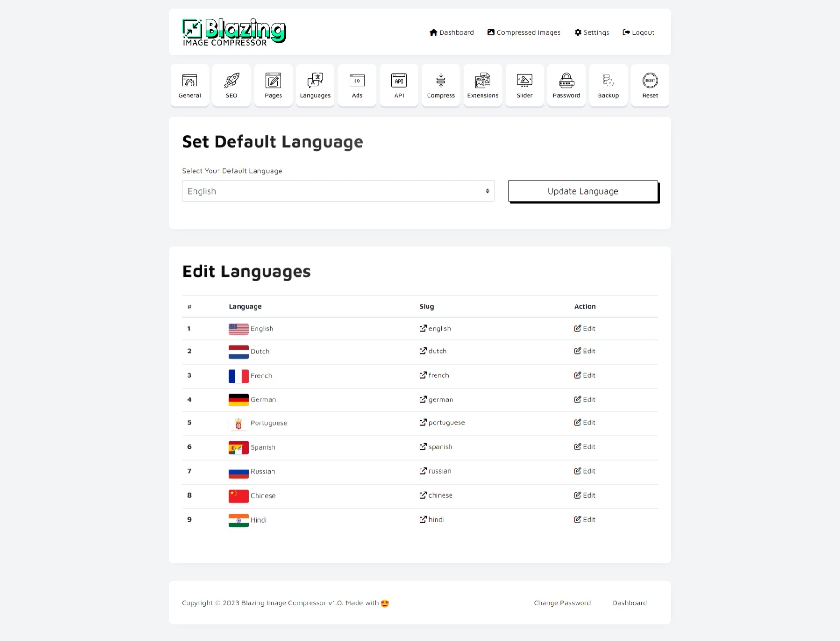Click Logout in top navigation
This screenshot has height=641, width=840.
point(638,32)
